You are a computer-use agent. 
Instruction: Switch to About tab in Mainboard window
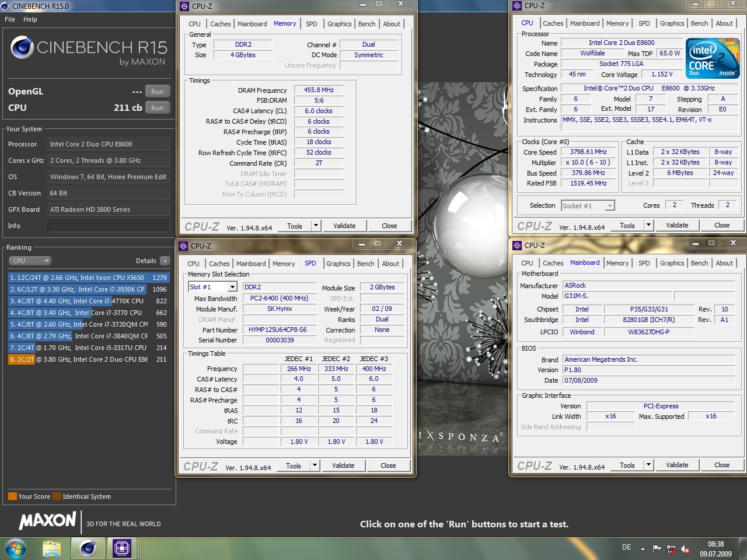[724, 263]
